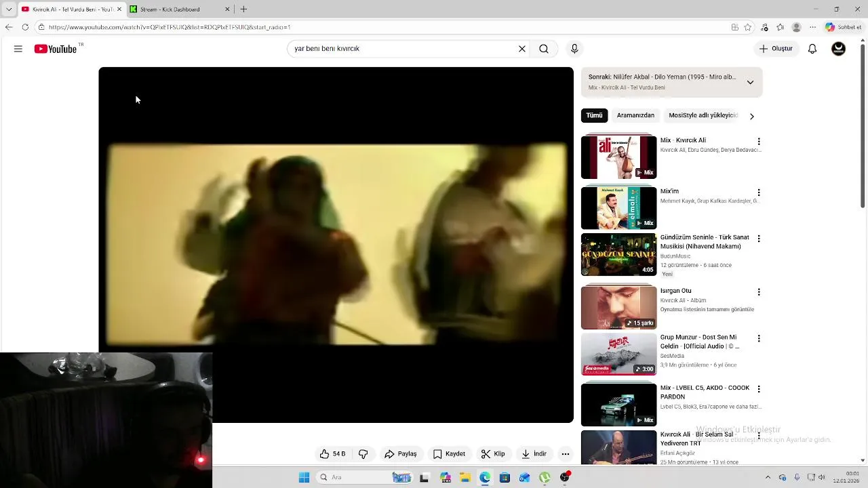The width and height of the screenshot is (868, 488).
Task: Open options for Mix'im
Action: click(759, 192)
